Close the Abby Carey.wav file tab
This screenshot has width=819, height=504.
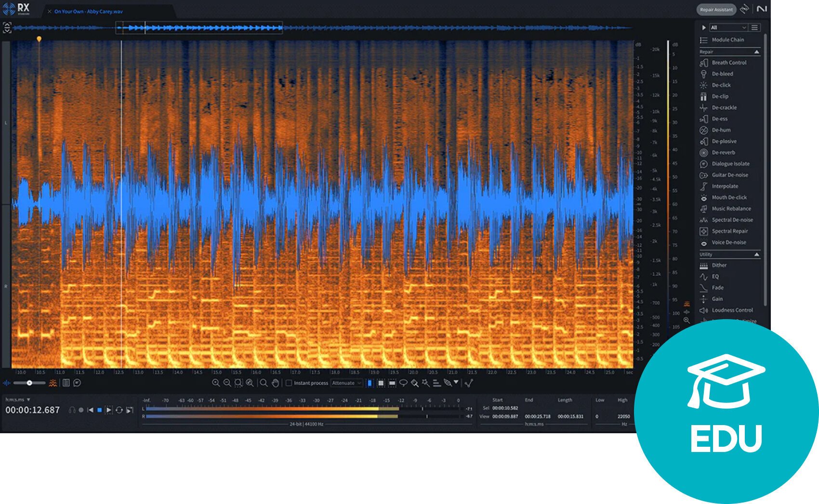tap(49, 12)
